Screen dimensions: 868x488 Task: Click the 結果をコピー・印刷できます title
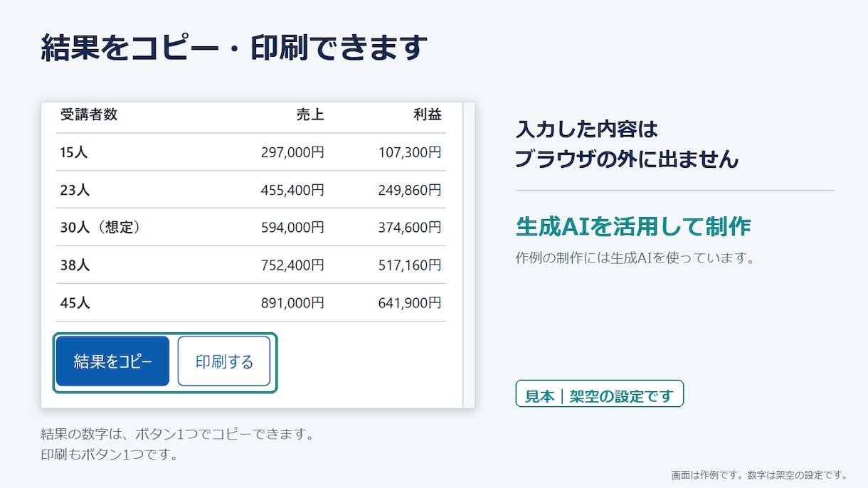235,49
